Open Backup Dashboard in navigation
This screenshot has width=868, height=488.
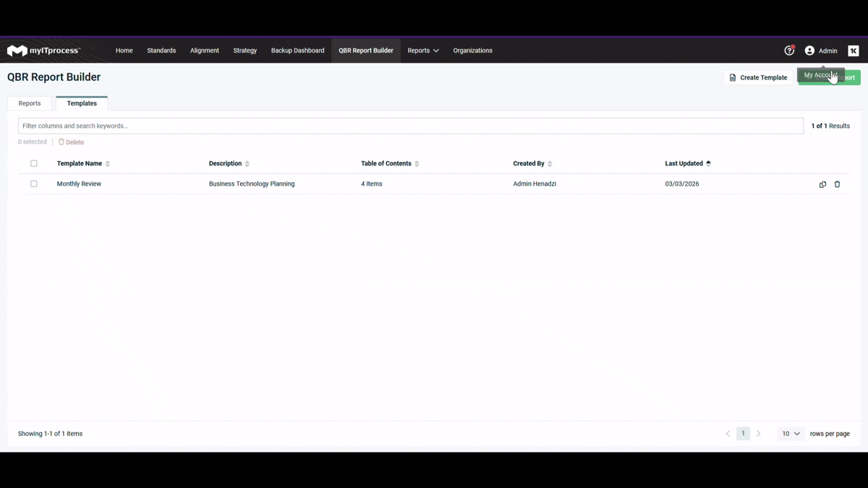(297, 51)
